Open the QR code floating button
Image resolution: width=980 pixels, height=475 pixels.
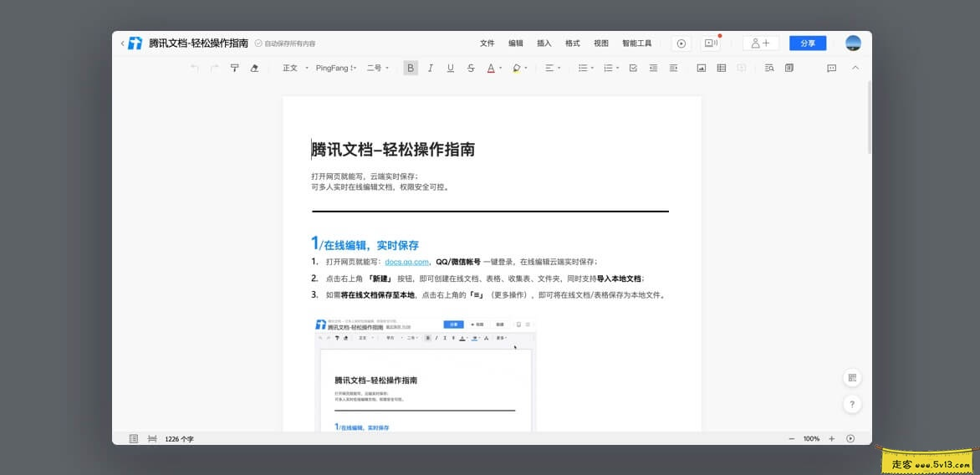[853, 377]
